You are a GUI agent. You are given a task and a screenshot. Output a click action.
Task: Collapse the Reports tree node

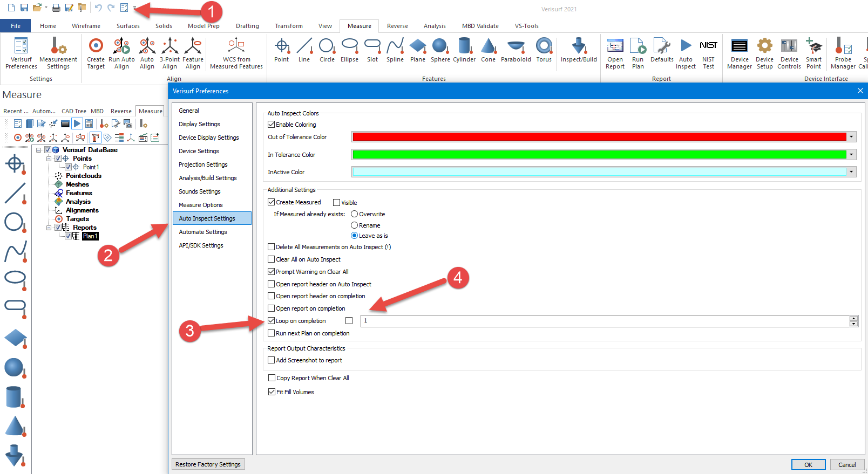(x=49, y=228)
